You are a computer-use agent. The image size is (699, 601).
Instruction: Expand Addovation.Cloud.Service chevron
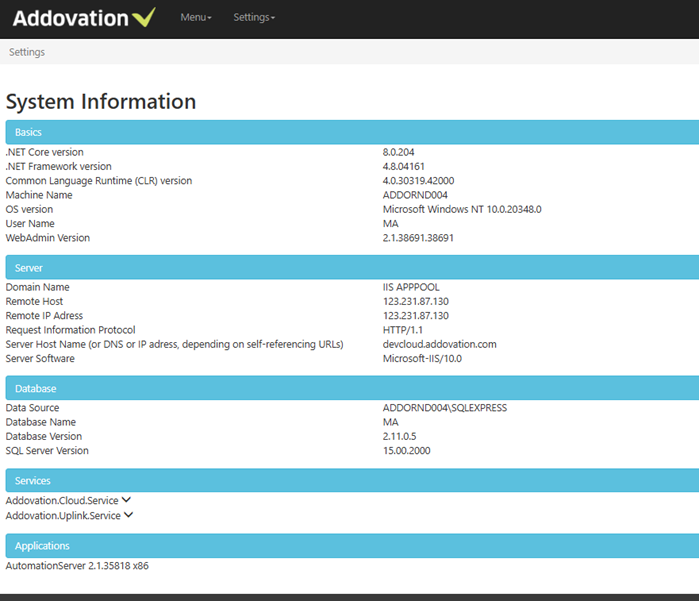tap(126, 500)
